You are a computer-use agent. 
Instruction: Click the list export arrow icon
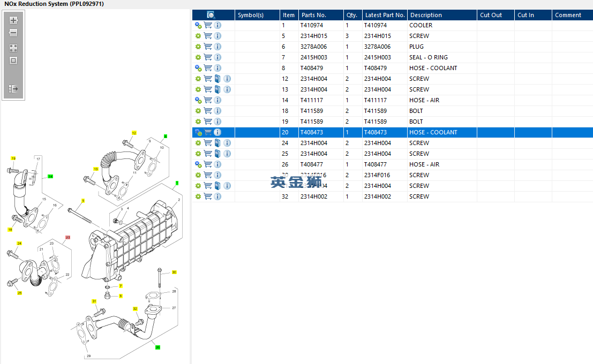pos(13,89)
